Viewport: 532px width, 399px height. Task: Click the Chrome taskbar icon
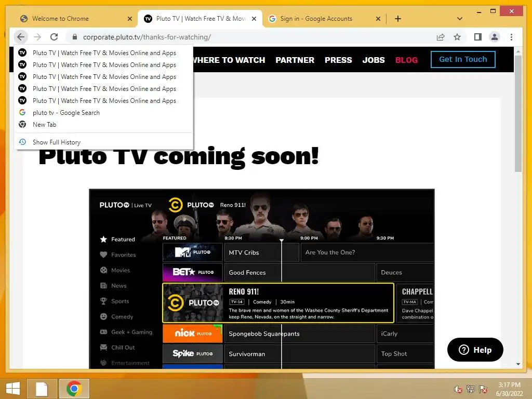point(74,389)
